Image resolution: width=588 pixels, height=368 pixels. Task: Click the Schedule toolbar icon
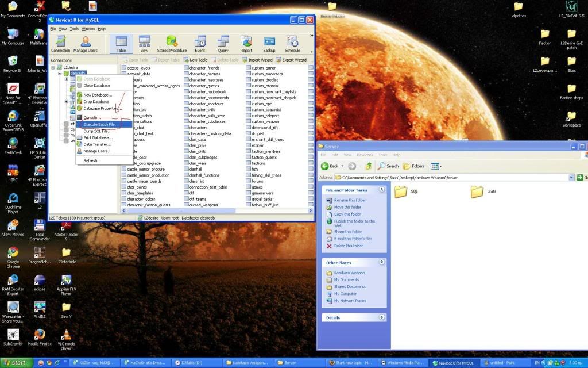tap(292, 44)
